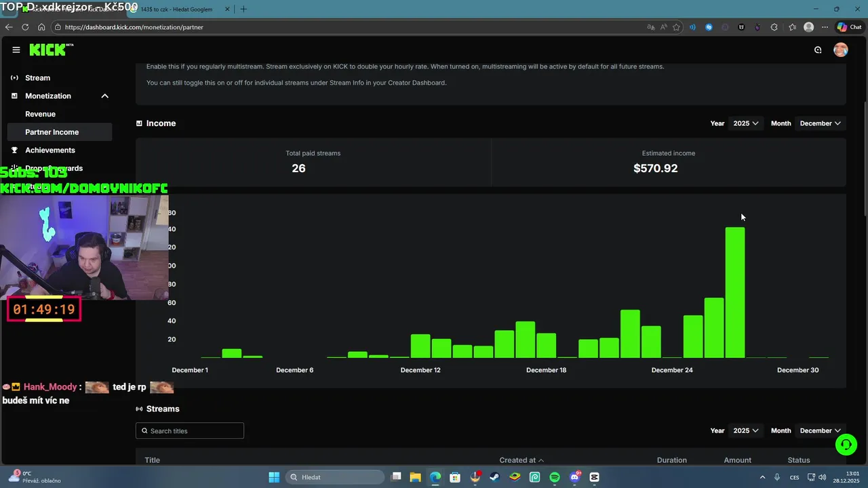Open the Shazam extension icon
Image resolution: width=868 pixels, height=488 pixels.
coord(709,27)
